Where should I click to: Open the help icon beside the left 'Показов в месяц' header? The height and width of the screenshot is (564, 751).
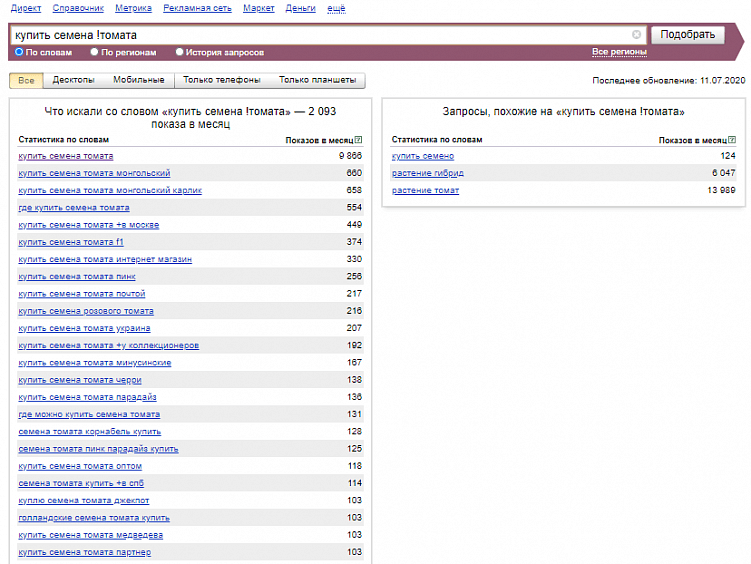[358, 140]
